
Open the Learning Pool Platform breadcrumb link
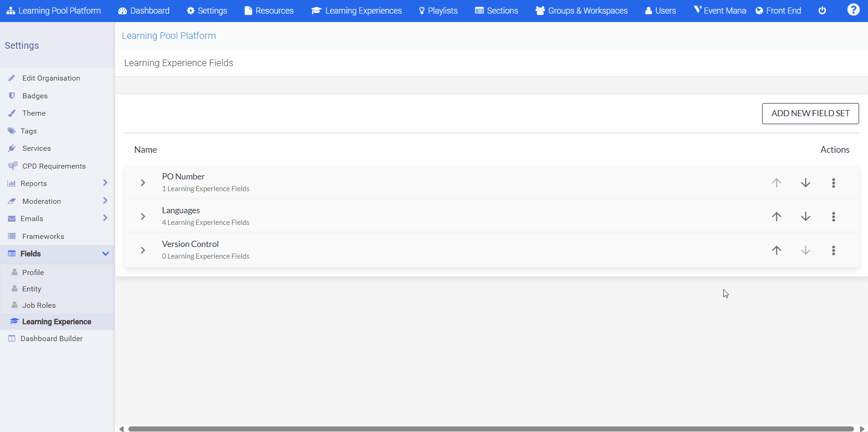click(x=169, y=36)
